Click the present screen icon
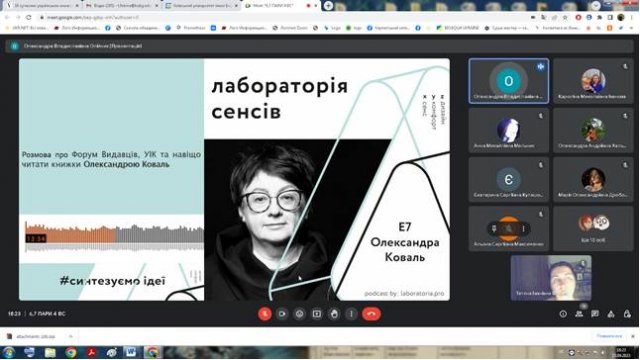640x360 pixels. [317, 314]
